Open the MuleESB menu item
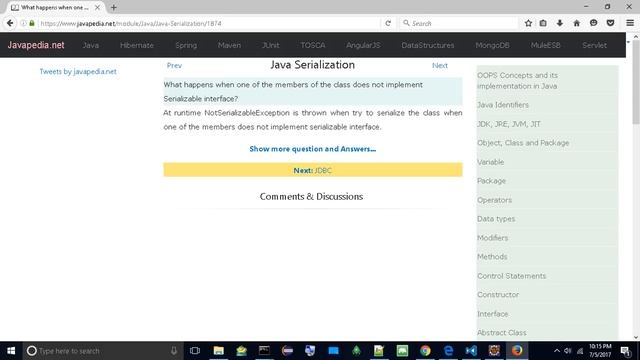 click(545, 45)
